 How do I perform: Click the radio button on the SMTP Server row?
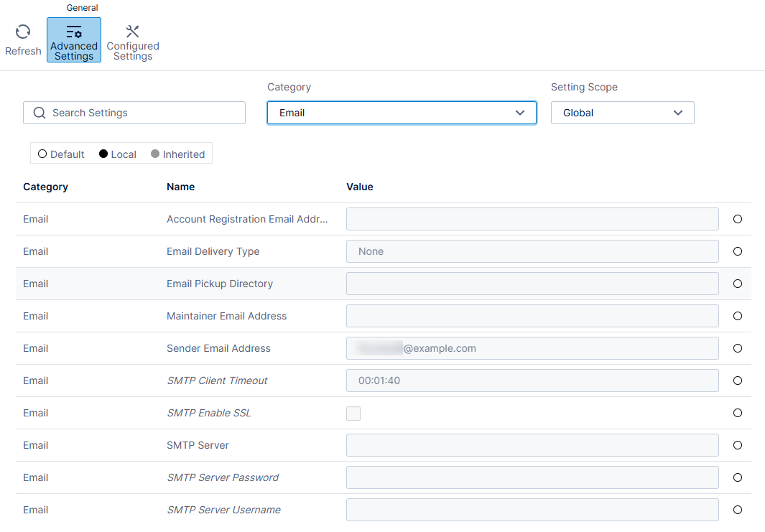point(737,445)
